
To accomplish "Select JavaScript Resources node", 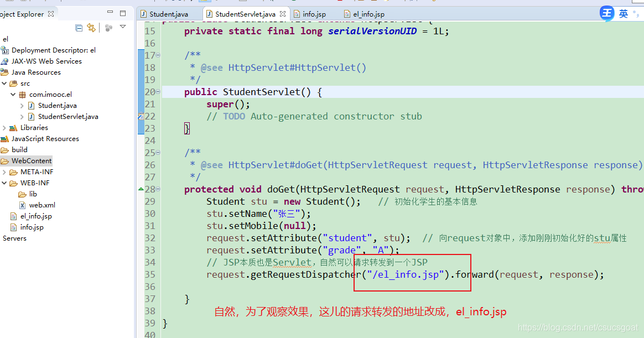I will [45, 139].
